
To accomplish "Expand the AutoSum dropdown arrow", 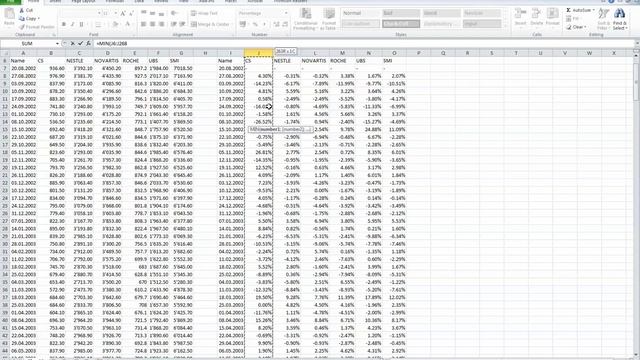I will (593, 10).
